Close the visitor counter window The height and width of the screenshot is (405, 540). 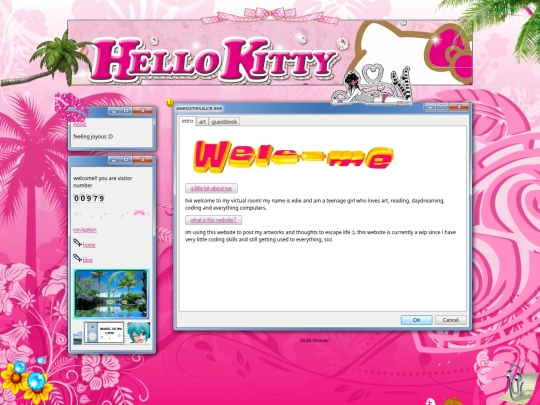pos(143,160)
